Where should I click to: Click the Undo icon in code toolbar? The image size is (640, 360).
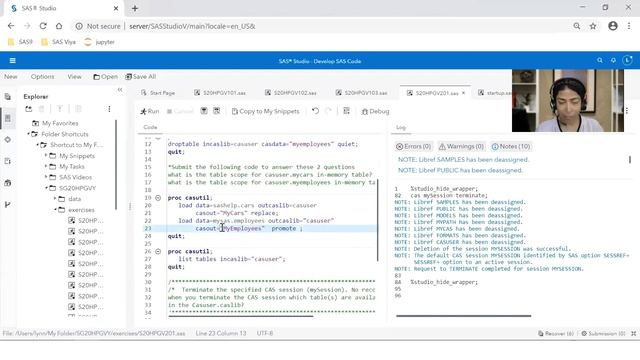(x=316, y=111)
